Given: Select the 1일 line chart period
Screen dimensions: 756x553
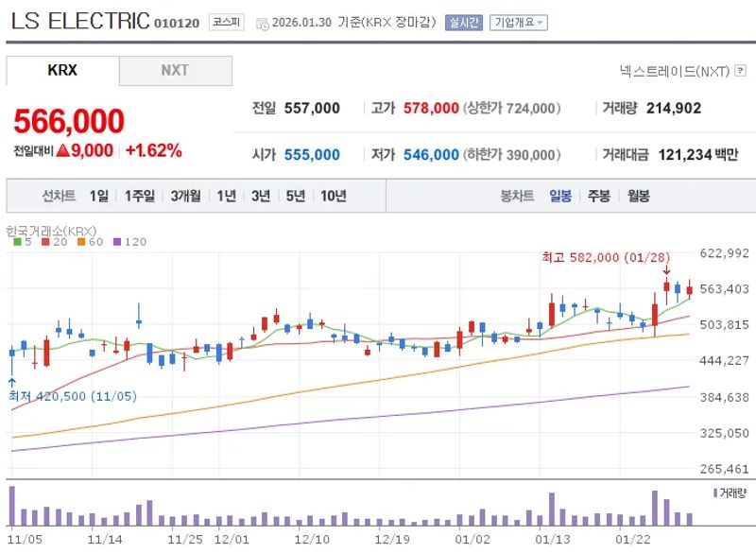Looking at the screenshot, I should pos(99,196).
